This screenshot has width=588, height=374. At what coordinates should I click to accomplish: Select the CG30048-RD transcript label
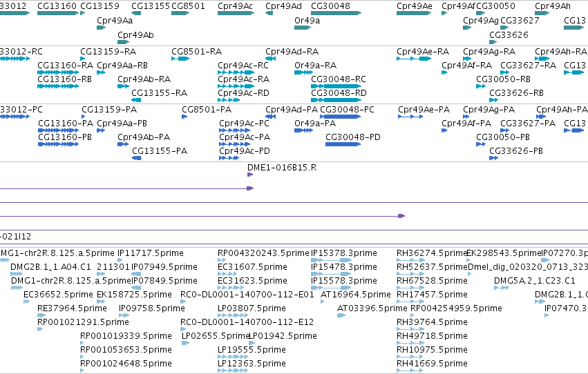[339, 93]
